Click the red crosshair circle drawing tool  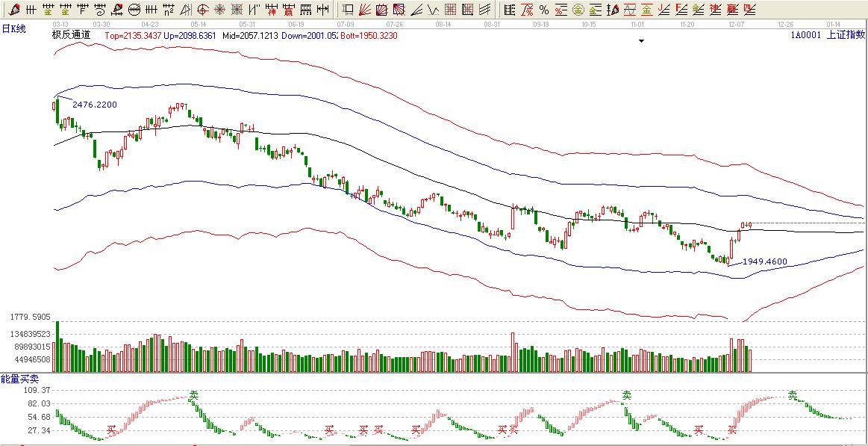tap(204, 10)
